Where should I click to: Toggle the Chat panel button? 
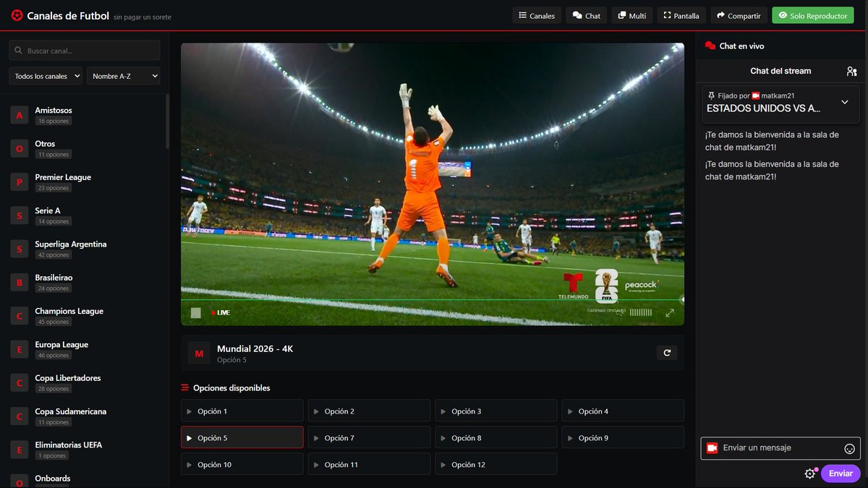(x=587, y=15)
